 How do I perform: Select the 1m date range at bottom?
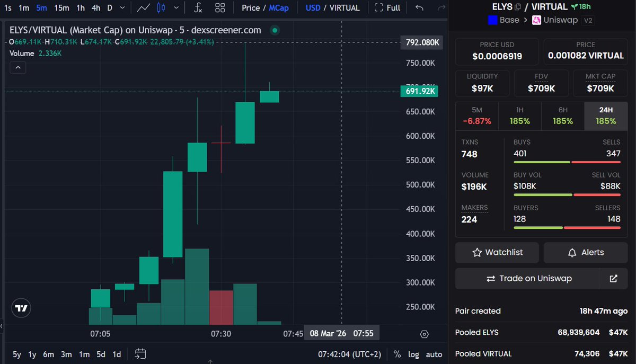[x=84, y=354]
